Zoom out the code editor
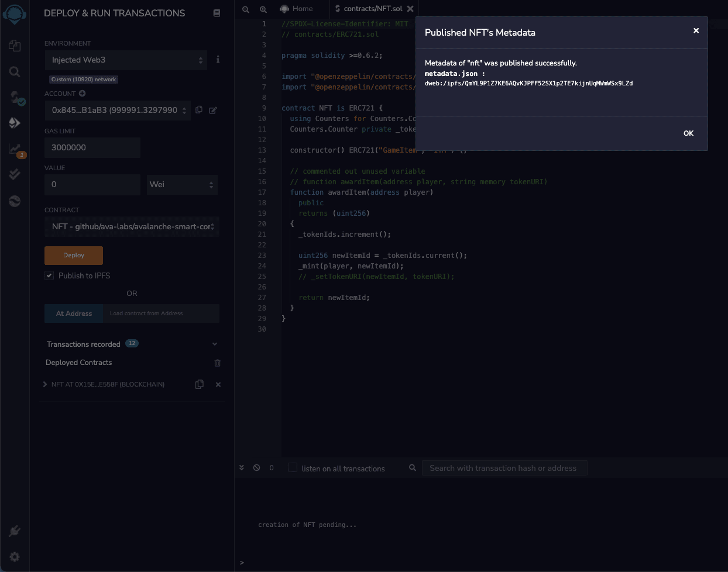728x572 pixels. pos(245,9)
